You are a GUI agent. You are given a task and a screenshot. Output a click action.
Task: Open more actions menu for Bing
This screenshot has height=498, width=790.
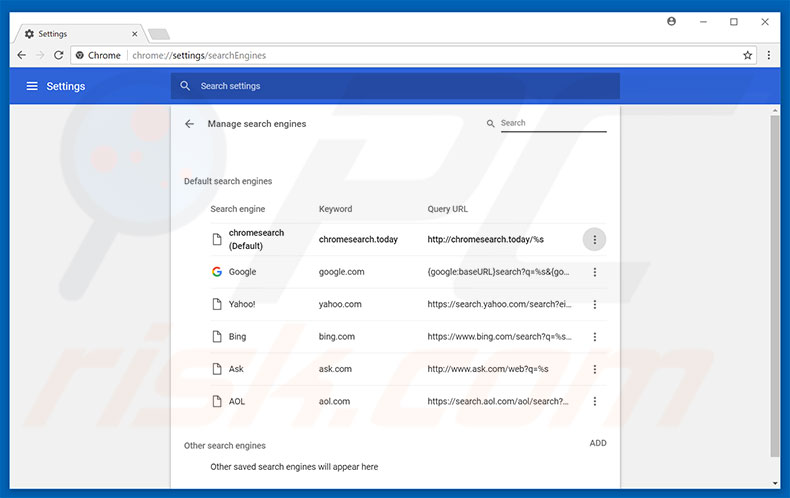coord(595,337)
